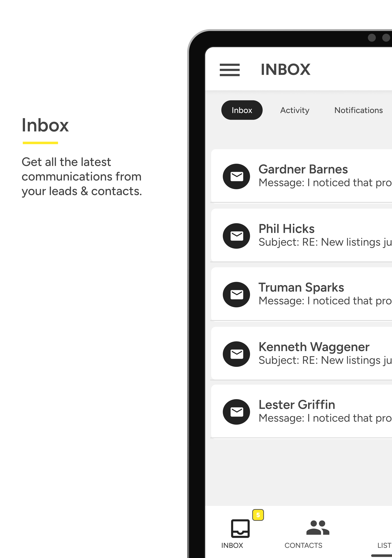Viewport: 392px width, 558px height.
Task: Tap the CONTACTS label in bottom bar
Action: [x=303, y=546]
